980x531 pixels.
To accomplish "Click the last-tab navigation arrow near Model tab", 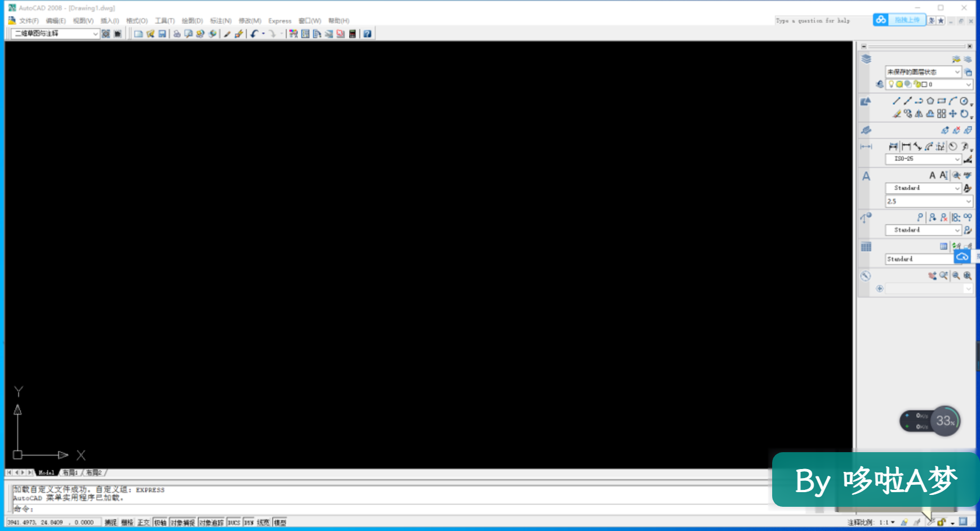I will pyautogui.click(x=30, y=472).
